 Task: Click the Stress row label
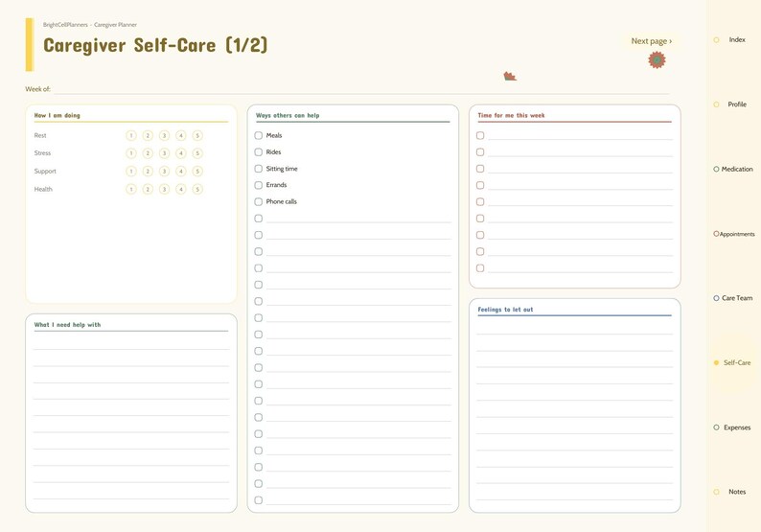point(42,153)
